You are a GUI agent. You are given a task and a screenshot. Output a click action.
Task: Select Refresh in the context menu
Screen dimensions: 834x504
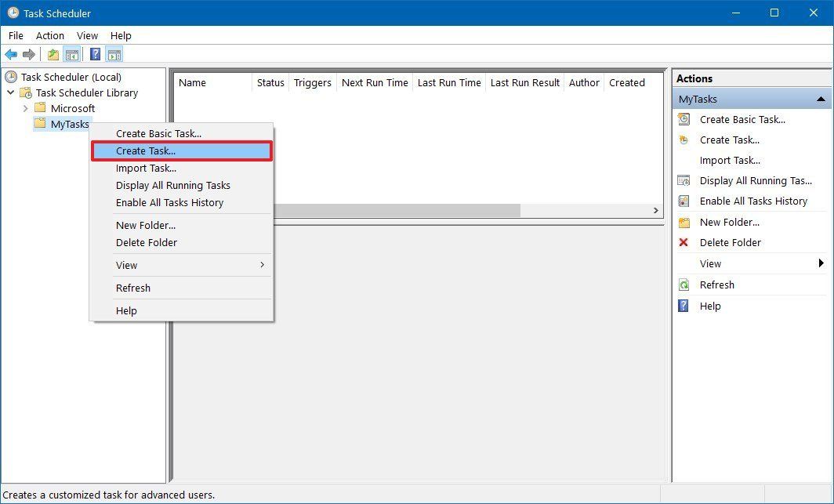(132, 288)
